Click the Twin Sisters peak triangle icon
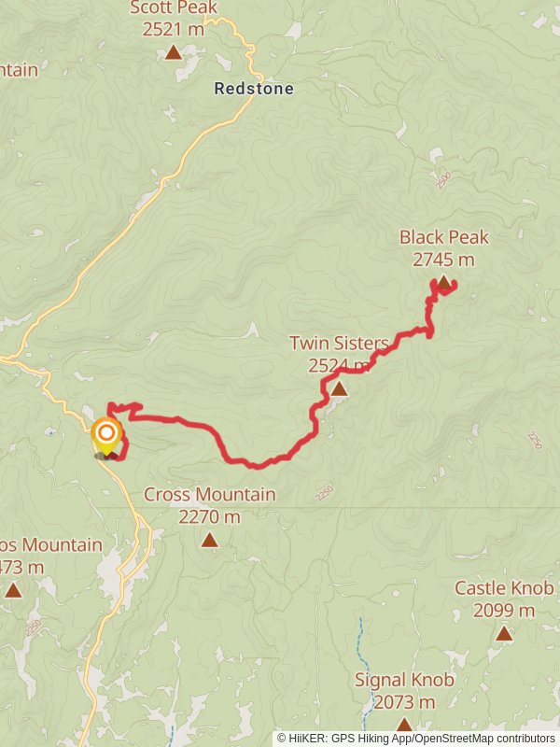This screenshot has height=747, width=560. [x=339, y=389]
